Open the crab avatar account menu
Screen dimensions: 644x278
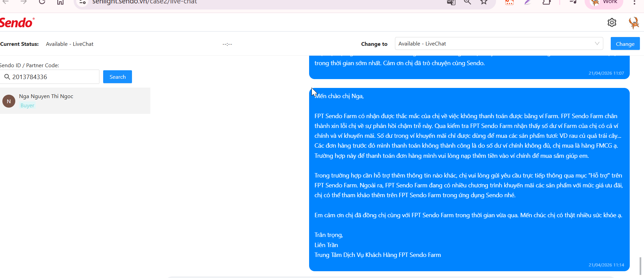coord(633,23)
